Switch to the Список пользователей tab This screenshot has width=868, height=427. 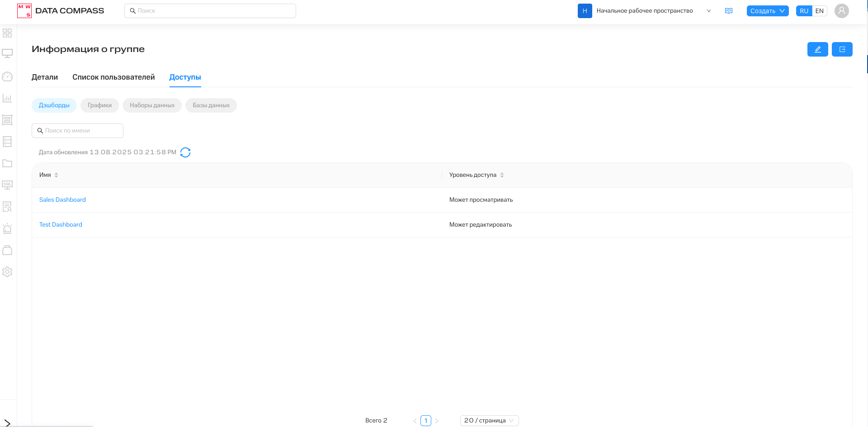113,77
